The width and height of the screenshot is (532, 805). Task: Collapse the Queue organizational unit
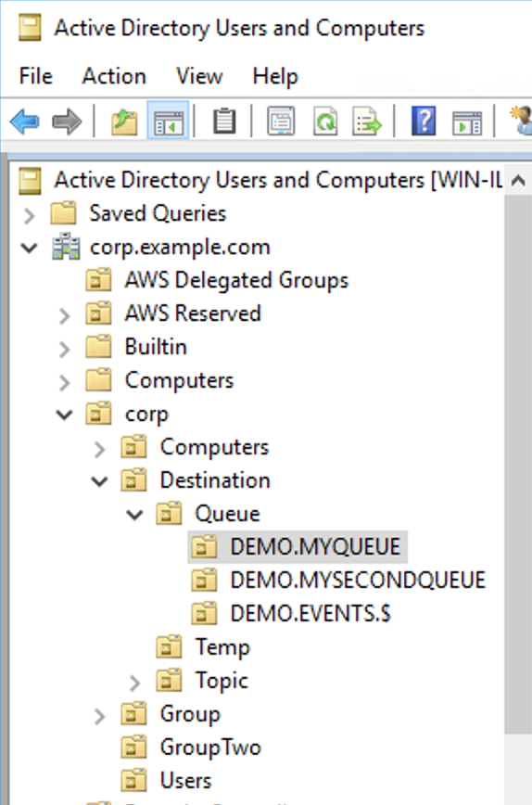click(134, 515)
